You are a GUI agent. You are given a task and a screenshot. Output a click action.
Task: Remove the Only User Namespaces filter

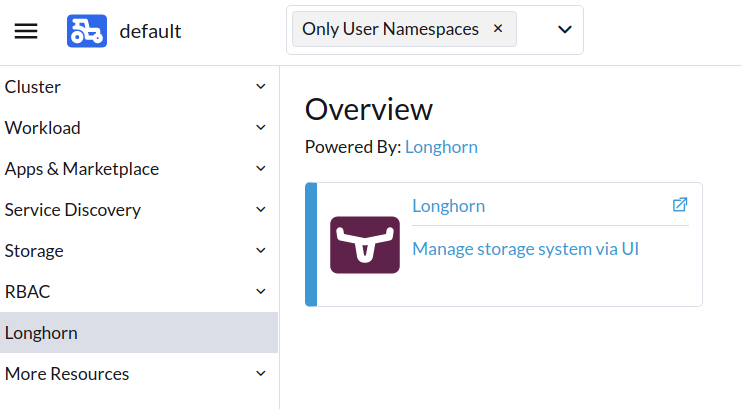coord(498,29)
